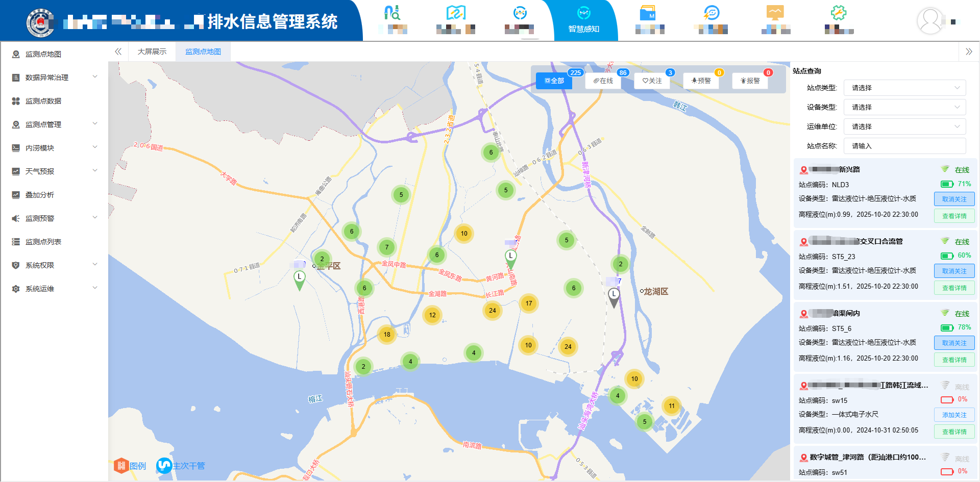Viewport: 980px width, 482px height.
Task: Click the 监测预警 speaker icon in sidebar
Action: [16, 218]
